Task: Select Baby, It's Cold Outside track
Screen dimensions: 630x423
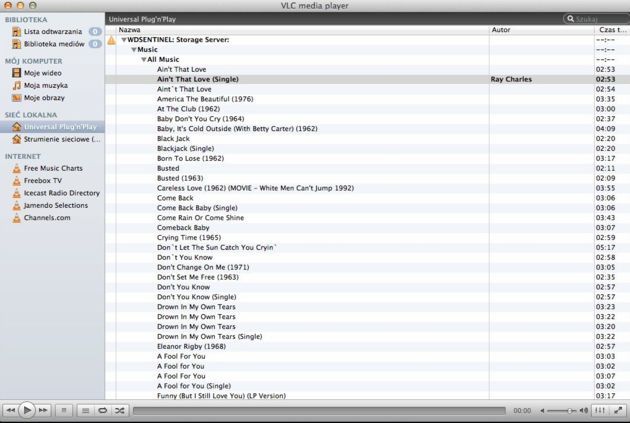Action: 237,129
